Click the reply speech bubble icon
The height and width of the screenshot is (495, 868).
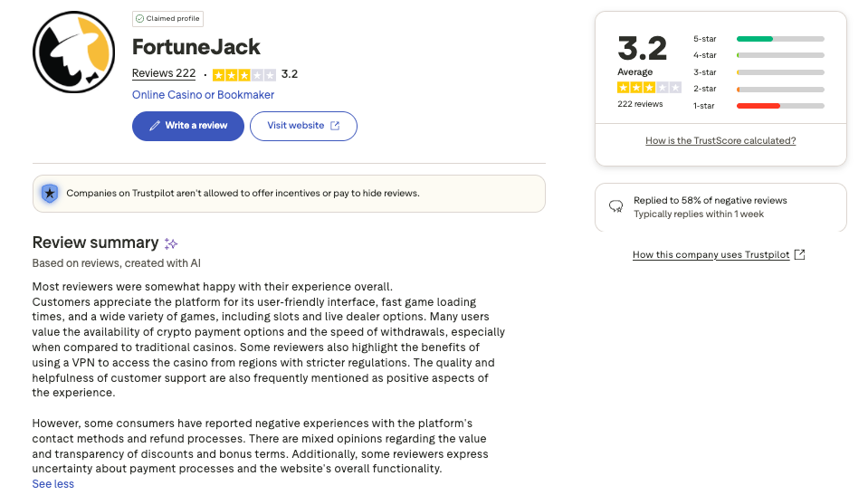pos(616,206)
